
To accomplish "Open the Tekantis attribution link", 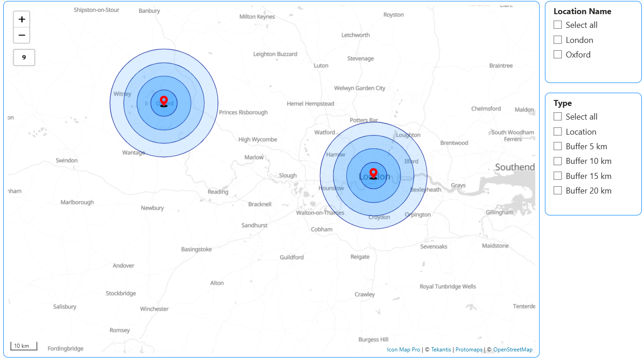I will [440, 349].
